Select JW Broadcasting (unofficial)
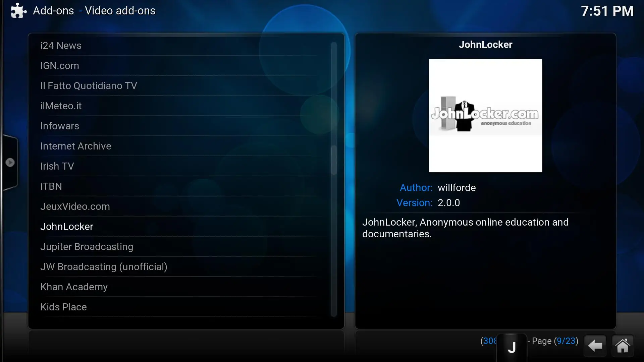The image size is (644, 362). [178, 267]
